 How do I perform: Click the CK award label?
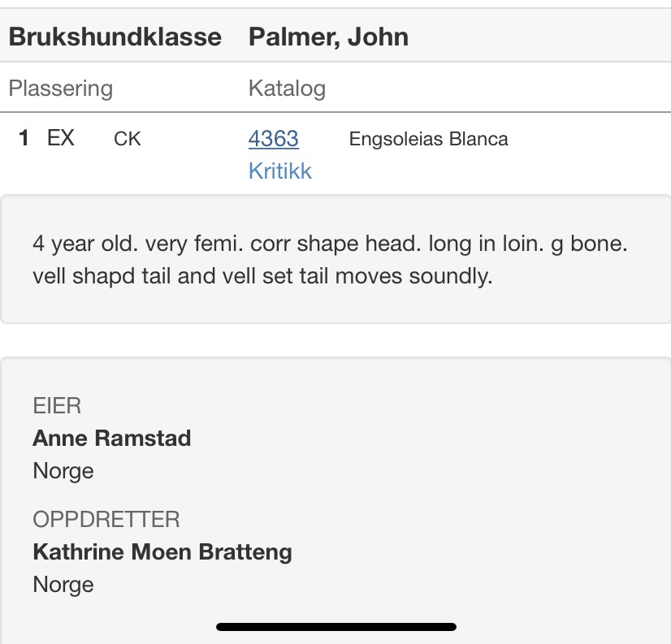click(x=128, y=139)
